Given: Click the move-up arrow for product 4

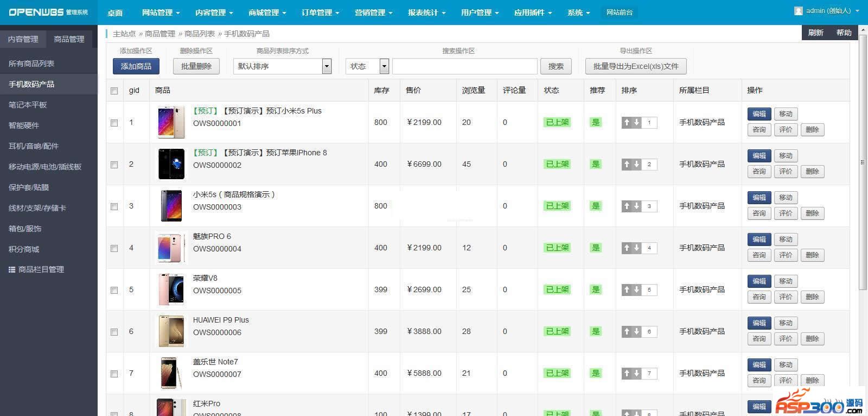Looking at the screenshot, I should point(627,248).
